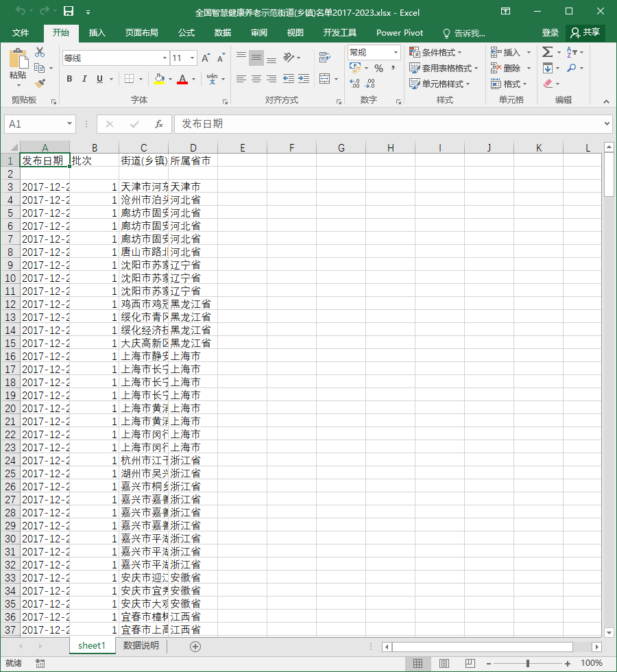The image size is (617, 672).
Task: Switch to Page Layout view in the status bar
Action: (444, 664)
